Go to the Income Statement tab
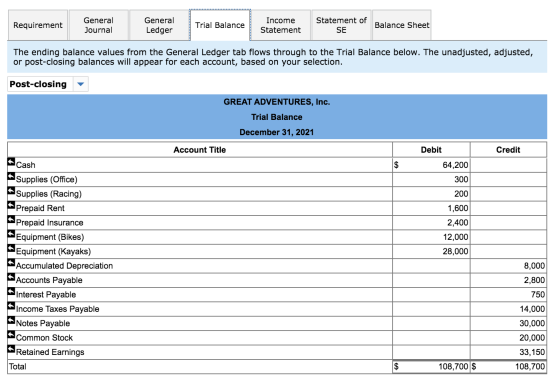This screenshot has height=387, width=560. [x=281, y=25]
